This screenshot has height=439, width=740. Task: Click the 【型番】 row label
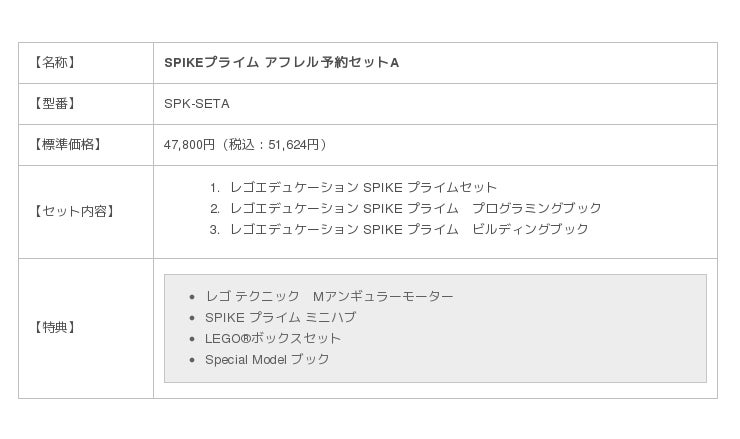pos(55,103)
